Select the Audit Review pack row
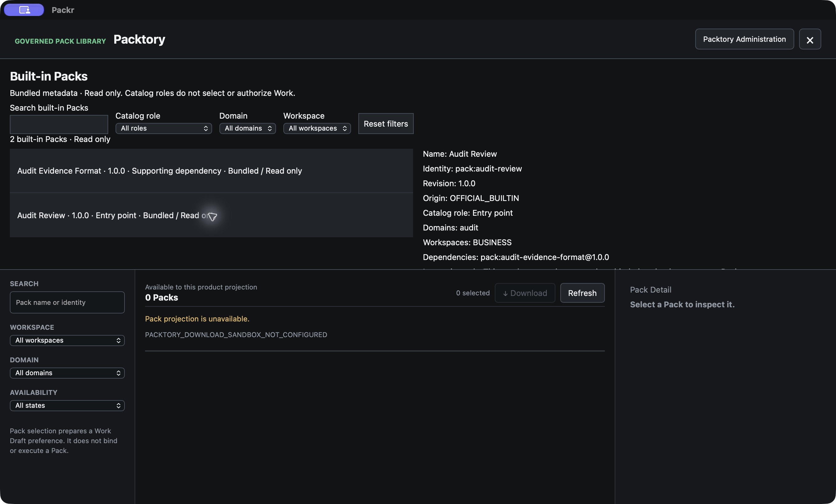Screen dimensions: 836x504 point(211,215)
